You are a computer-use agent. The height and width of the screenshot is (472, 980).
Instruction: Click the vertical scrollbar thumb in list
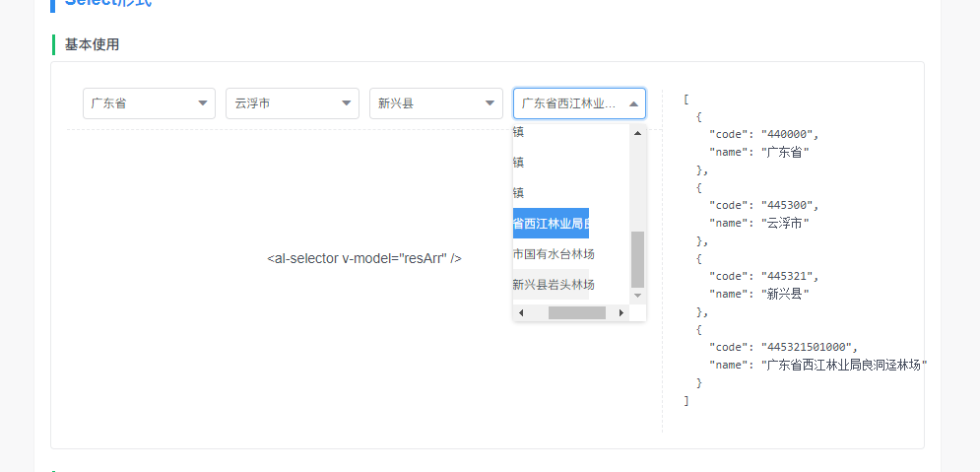tap(637, 259)
